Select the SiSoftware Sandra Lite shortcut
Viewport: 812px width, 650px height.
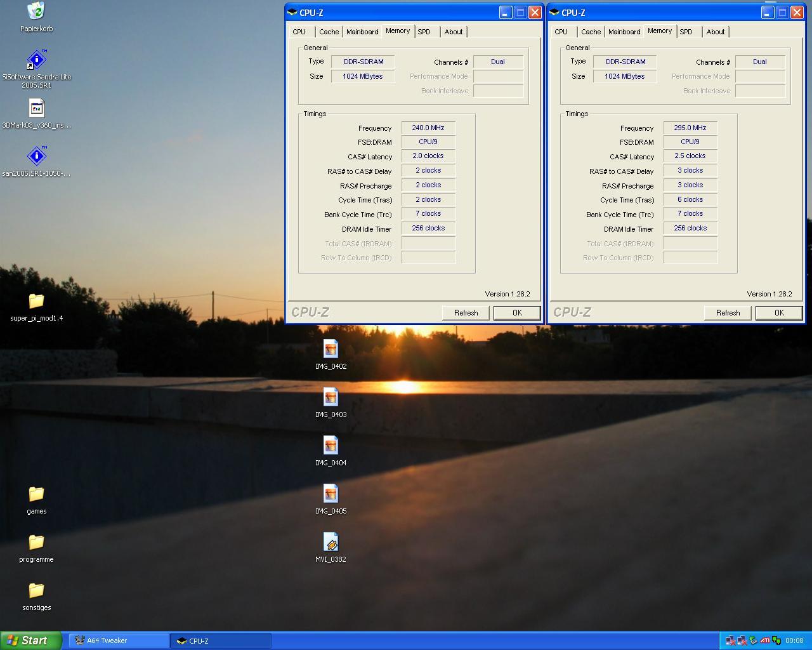pos(36,60)
